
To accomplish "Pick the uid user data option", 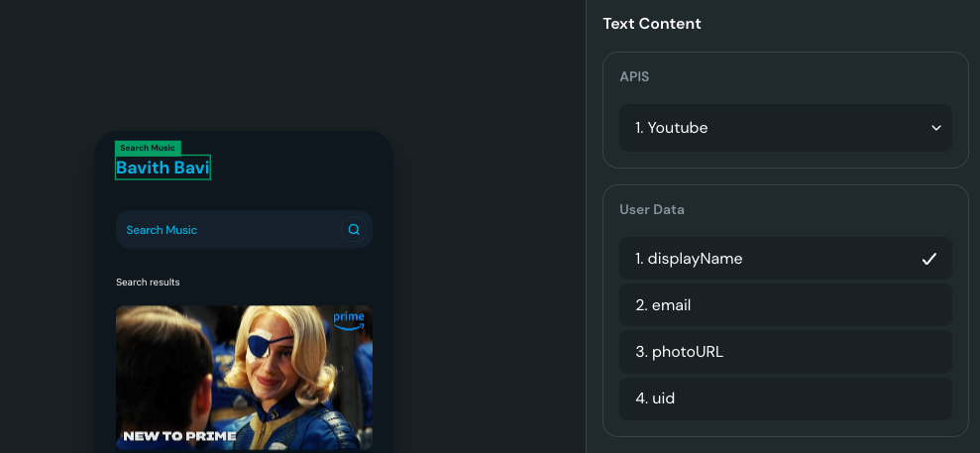I will (786, 398).
